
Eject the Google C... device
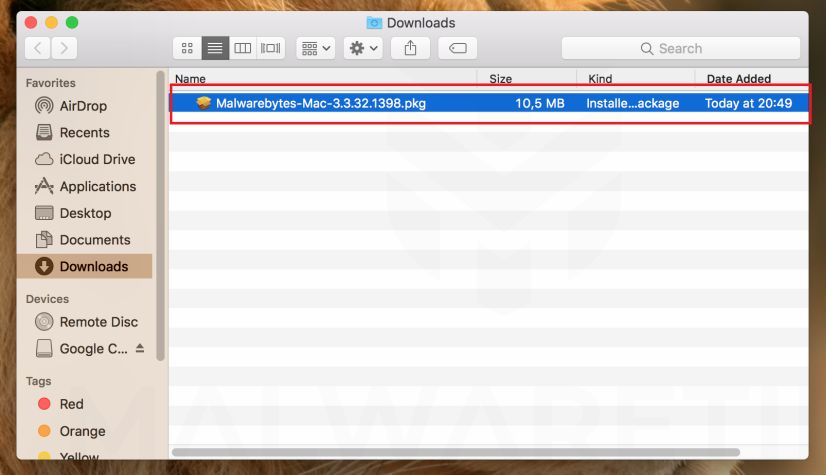[x=140, y=348]
